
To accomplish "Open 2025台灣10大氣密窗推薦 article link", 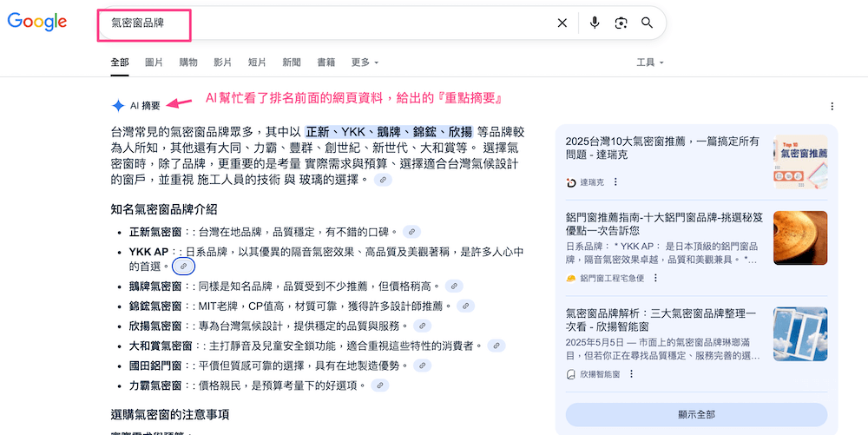I will point(662,148).
